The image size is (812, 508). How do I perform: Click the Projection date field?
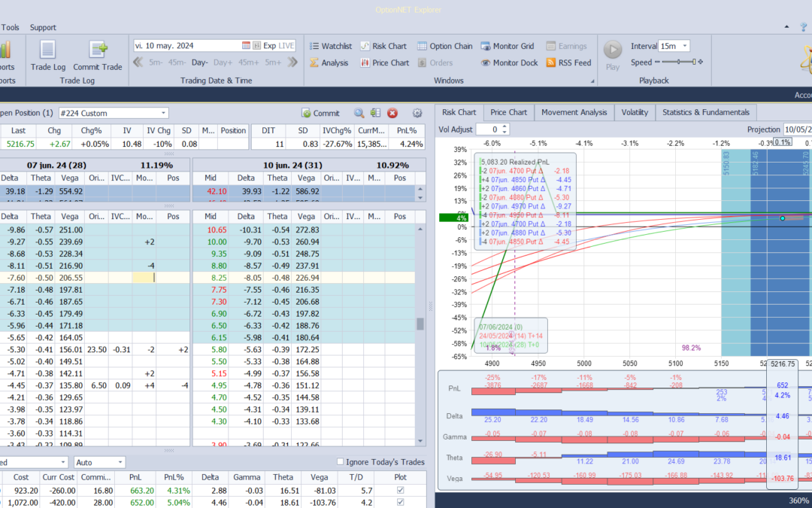(x=798, y=129)
